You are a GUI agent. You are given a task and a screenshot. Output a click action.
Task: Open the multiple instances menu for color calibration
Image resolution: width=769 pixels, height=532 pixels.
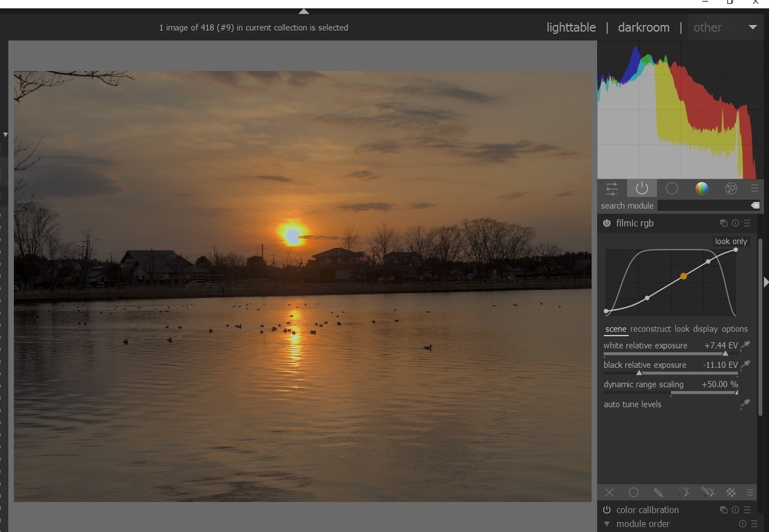pyautogui.click(x=724, y=510)
